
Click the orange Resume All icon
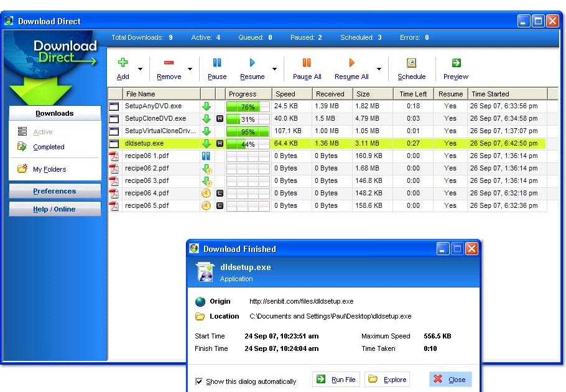pyautogui.click(x=351, y=63)
